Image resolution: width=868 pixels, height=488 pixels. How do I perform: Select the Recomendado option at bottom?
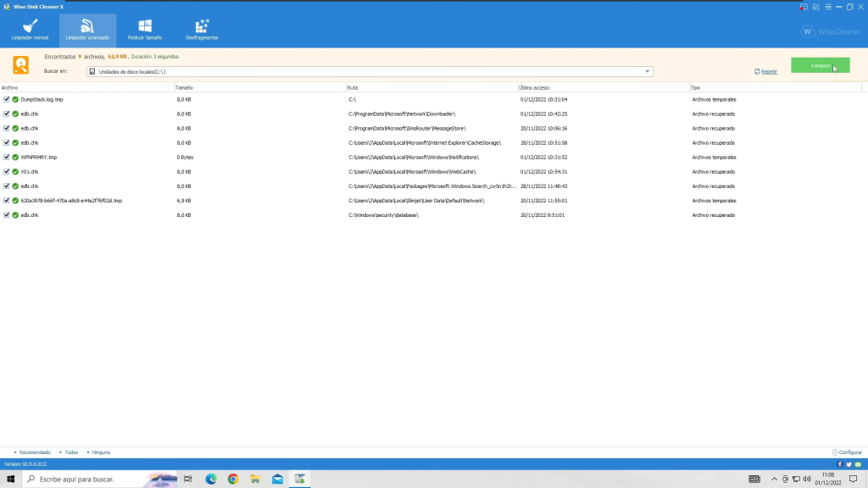point(34,452)
